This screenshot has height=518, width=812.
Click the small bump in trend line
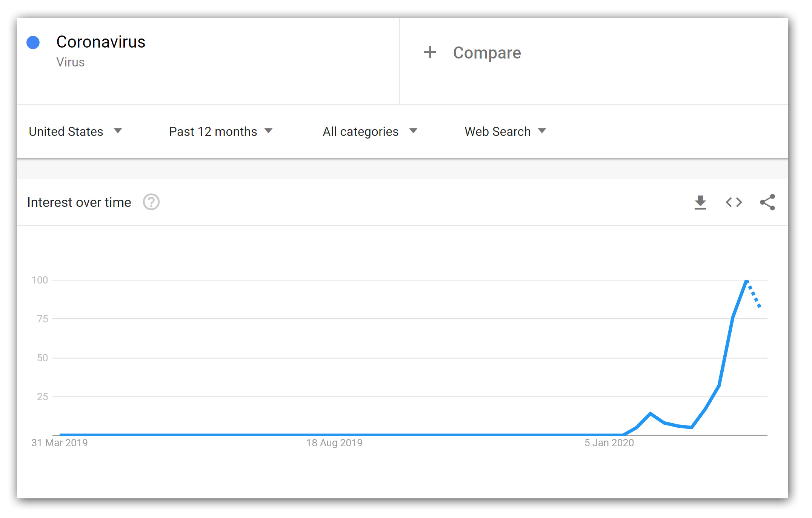651,414
